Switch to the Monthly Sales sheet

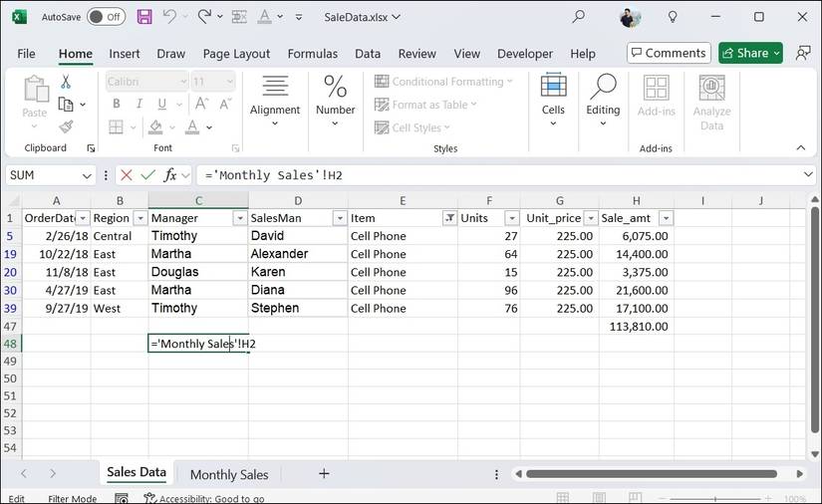click(229, 475)
